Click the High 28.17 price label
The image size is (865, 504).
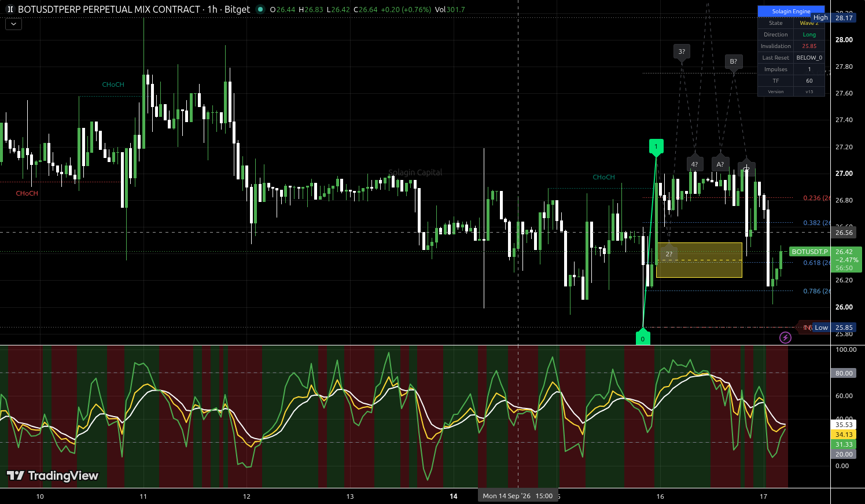pyautogui.click(x=833, y=18)
